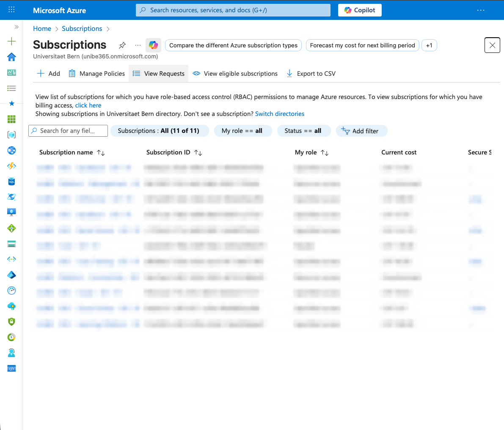Open SQL databases from the sidebar

pyautogui.click(x=11, y=182)
